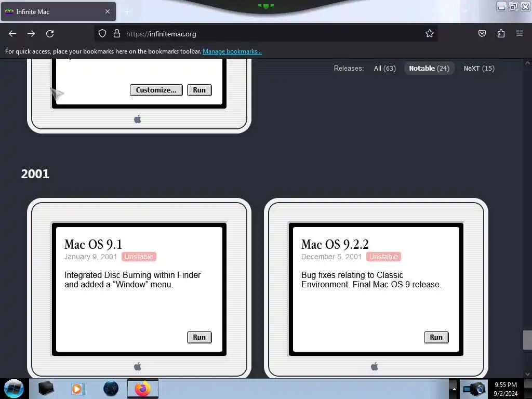The width and height of the screenshot is (532, 399).
Task: Open tracking protection shield icon
Action: [x=102, y=34]
